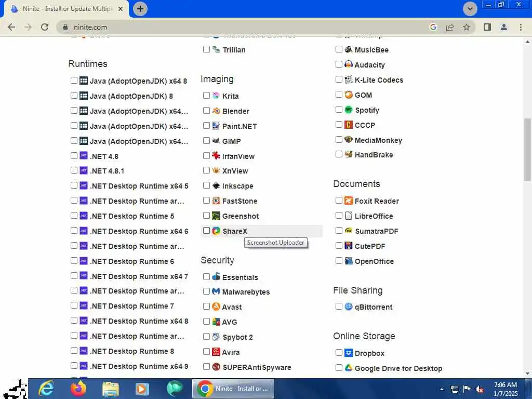This screenshot has width=532, height=399.
Task: Click the Ninite Chrome taskbar button
Action: 233,389
